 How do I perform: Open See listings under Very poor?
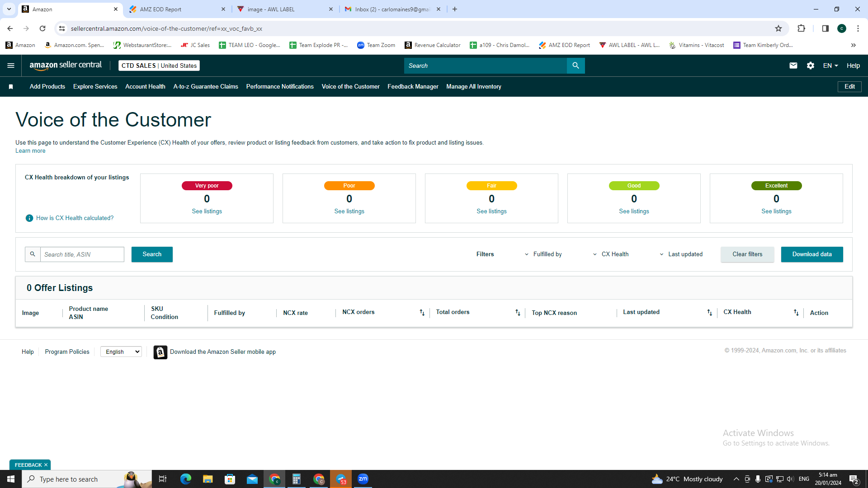[x=207, y=211]
